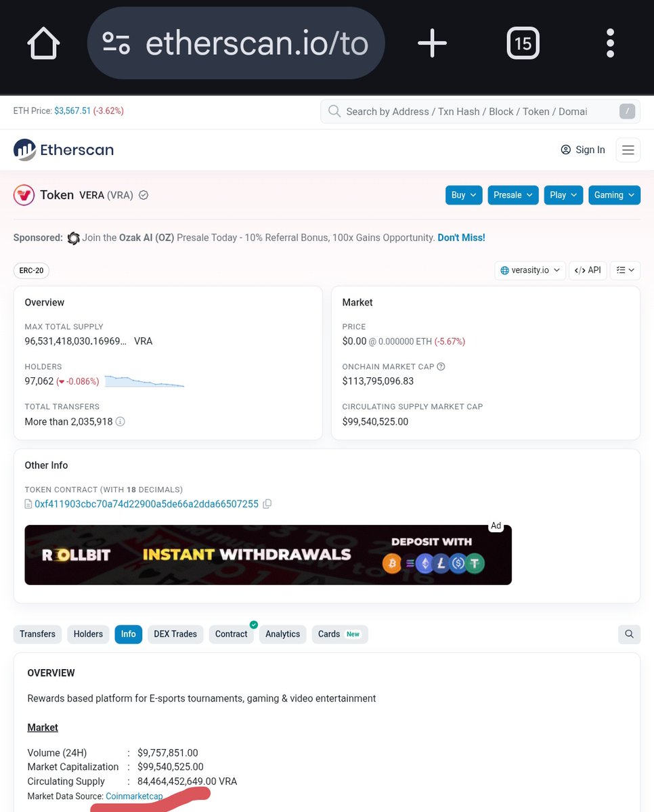Click the search icon button beside tabs
The width and height of the screenshot is (654, 812).
[x=629, y=634]
